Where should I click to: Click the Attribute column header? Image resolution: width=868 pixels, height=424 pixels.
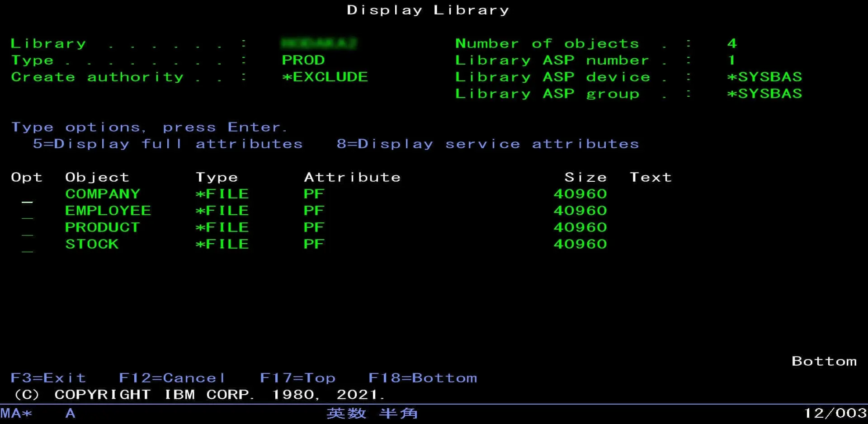pyautogui.click(x=352, y=177)
